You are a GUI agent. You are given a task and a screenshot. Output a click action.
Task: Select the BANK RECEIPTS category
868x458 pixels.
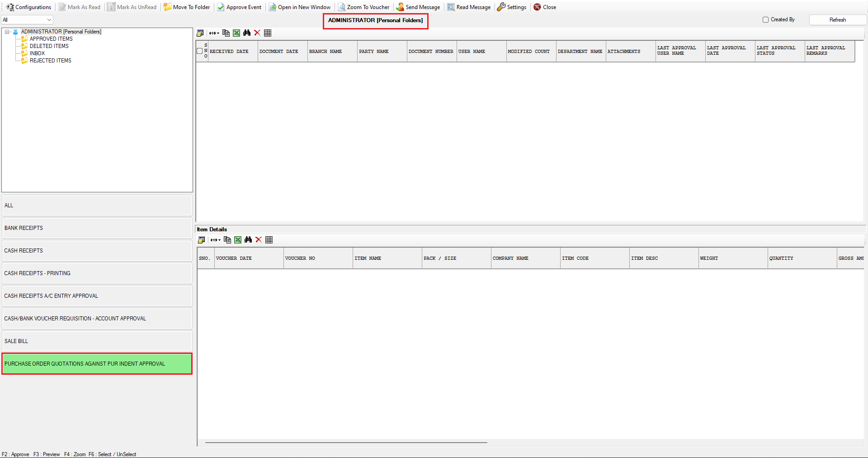(97, 228)
